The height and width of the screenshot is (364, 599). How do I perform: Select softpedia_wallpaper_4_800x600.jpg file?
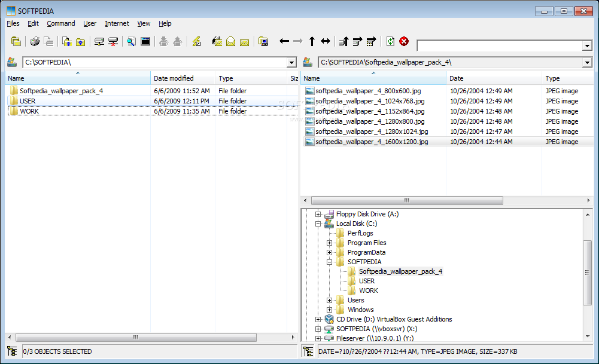368,91
